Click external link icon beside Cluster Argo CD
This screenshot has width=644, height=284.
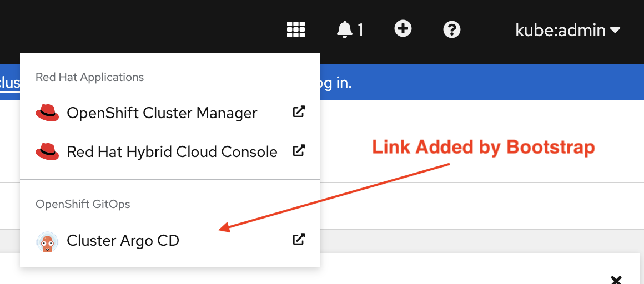[x=299, y=239]
